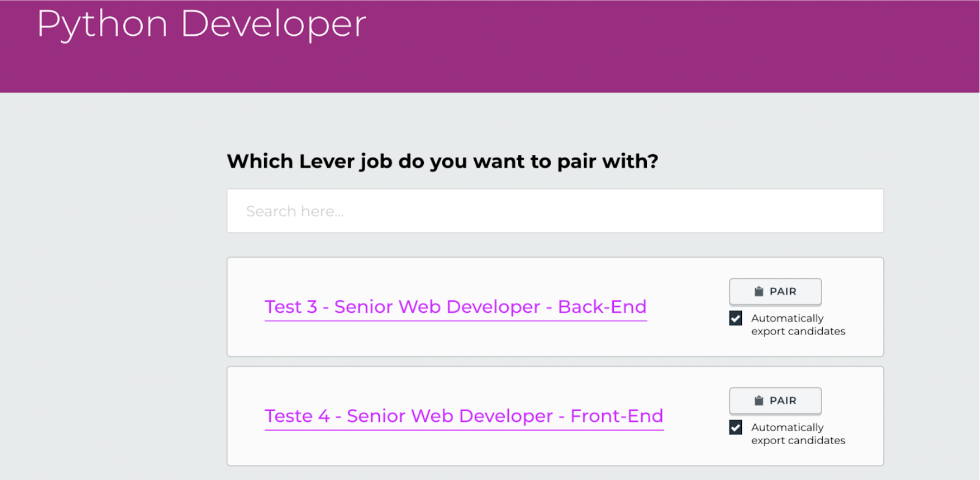Select the clipboard icon in the lower PAIR button

(758, 401)
